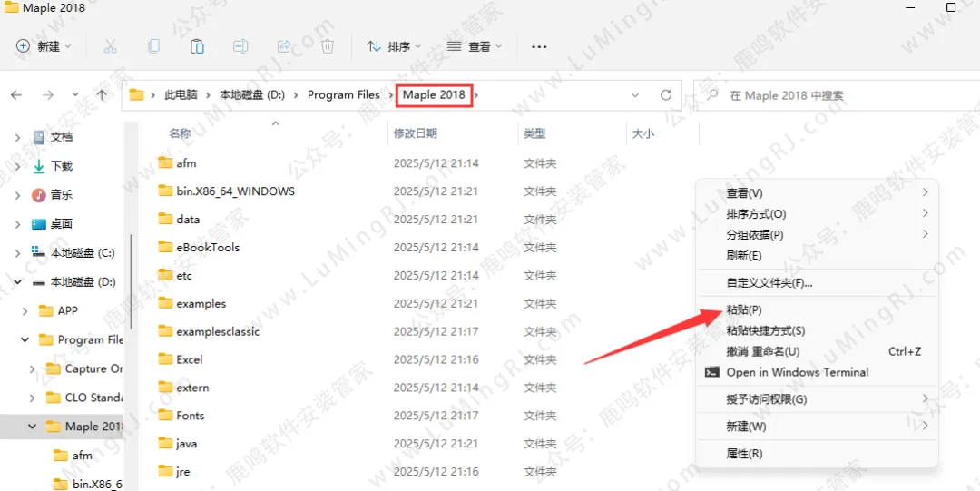
Task: Click the Share icon in toolbar
Action: [284, 46]
